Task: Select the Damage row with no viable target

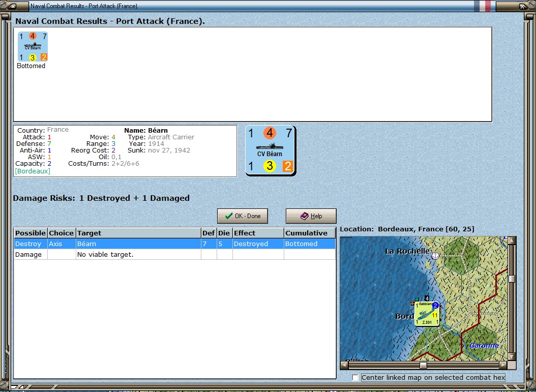Action: click(174, 254)
